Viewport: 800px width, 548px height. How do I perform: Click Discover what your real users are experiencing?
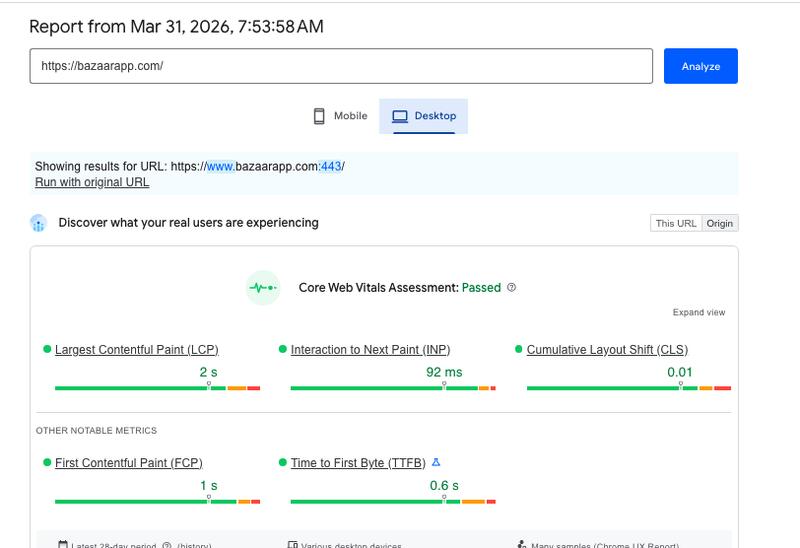point(188,223)
